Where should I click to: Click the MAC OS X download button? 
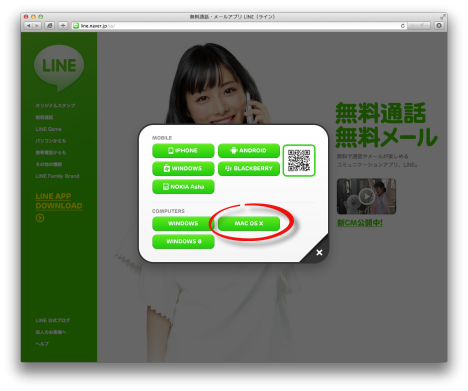249,223
